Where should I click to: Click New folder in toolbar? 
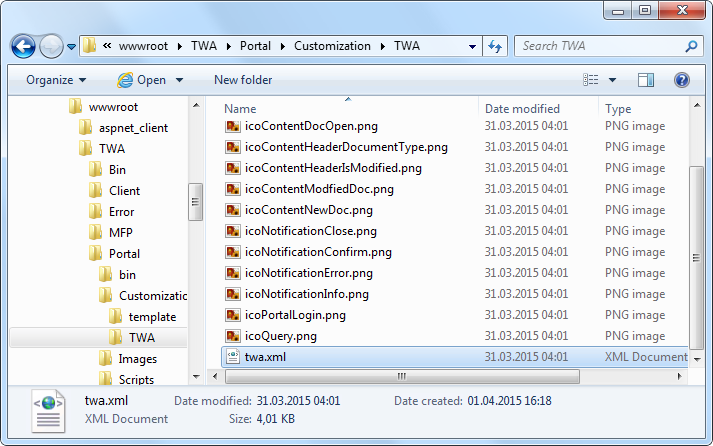coord(243,80)
